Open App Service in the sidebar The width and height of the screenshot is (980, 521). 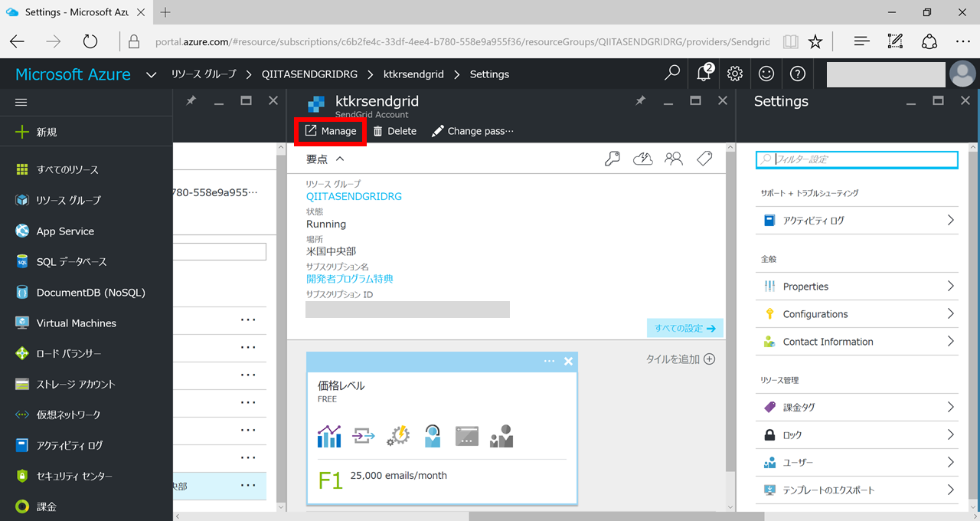click(87, 231)
